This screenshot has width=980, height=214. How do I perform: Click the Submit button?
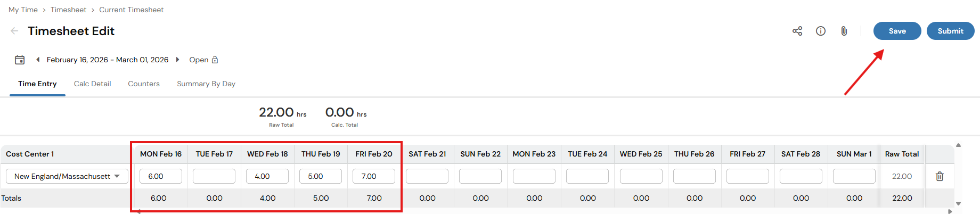(951, 31)
